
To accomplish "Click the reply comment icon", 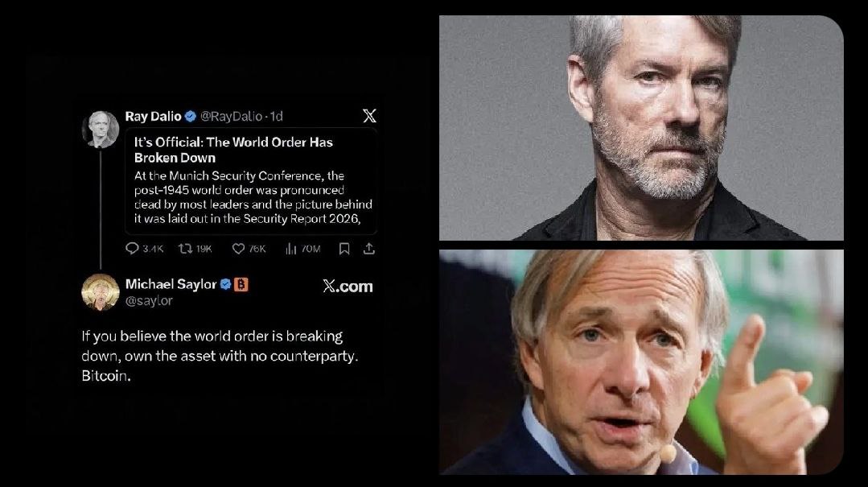I will coord(133,249).
